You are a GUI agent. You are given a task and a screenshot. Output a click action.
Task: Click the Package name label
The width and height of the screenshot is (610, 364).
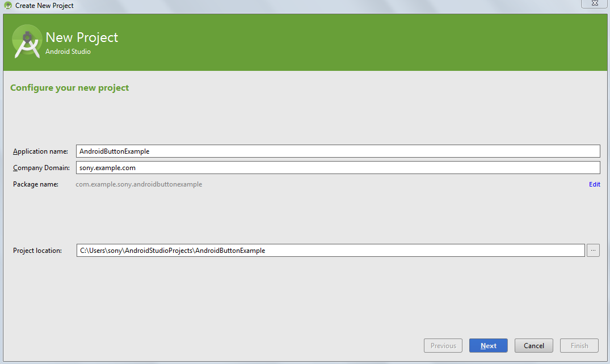[x=36, y=184]
